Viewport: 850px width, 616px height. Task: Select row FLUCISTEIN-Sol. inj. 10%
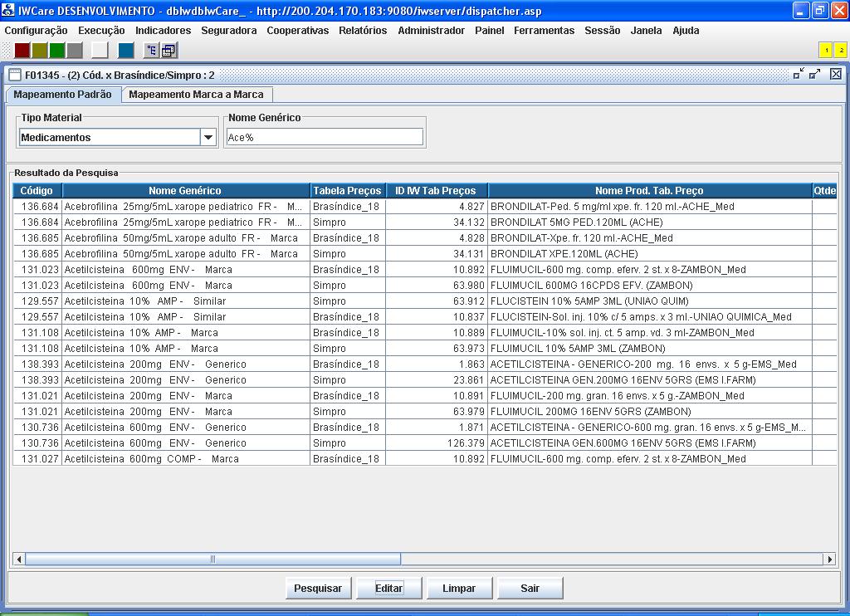(424, 316)
